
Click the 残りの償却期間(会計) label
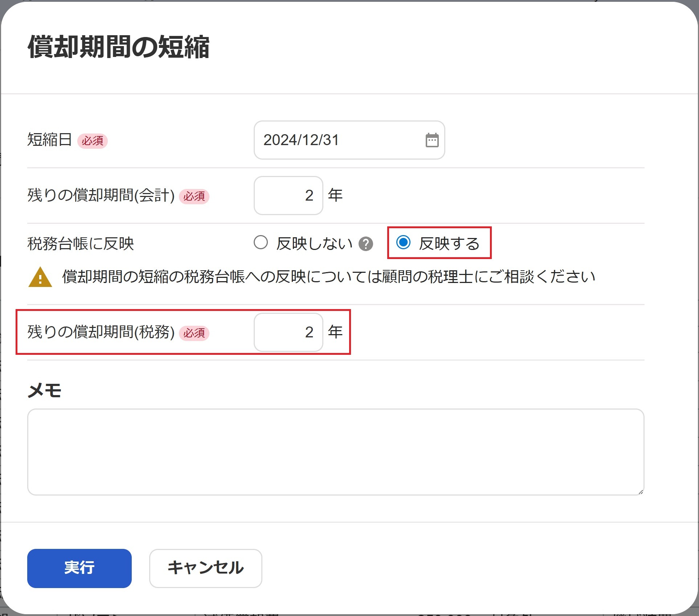click(x=101, y=195)
